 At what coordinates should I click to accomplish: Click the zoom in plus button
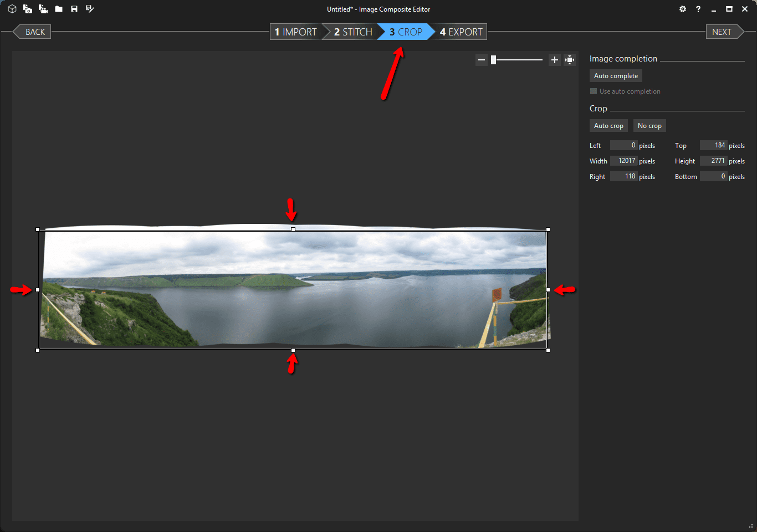[554, 60]
